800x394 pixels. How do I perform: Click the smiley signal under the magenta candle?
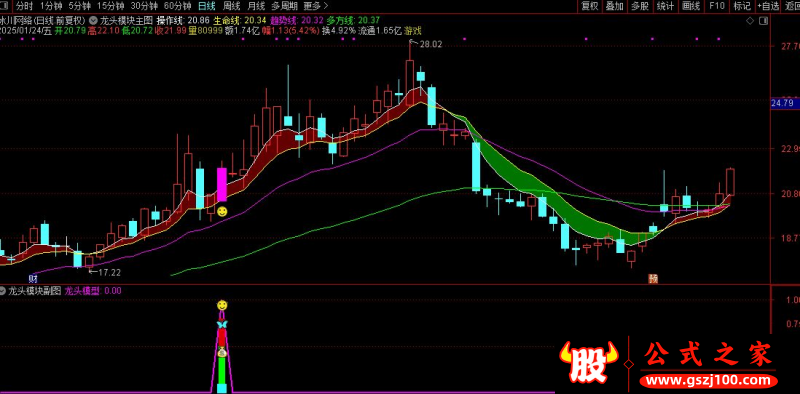[x=222, y=211]
